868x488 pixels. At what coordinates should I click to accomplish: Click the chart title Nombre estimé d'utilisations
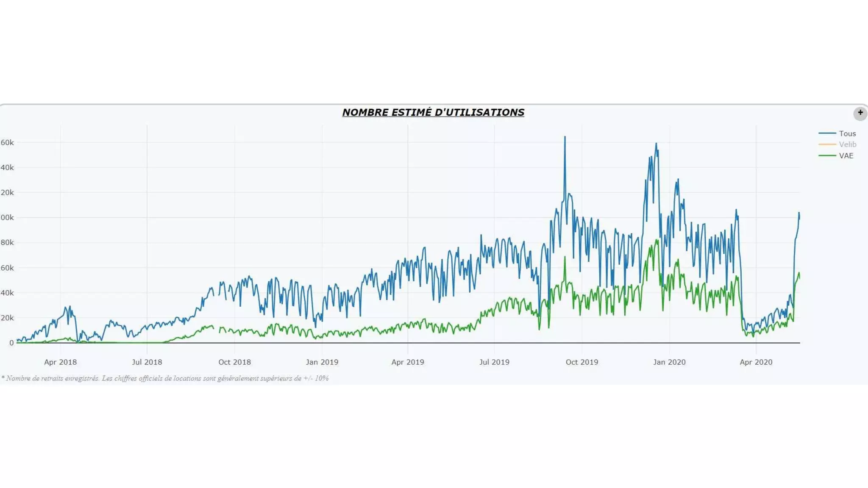point(433,112)
